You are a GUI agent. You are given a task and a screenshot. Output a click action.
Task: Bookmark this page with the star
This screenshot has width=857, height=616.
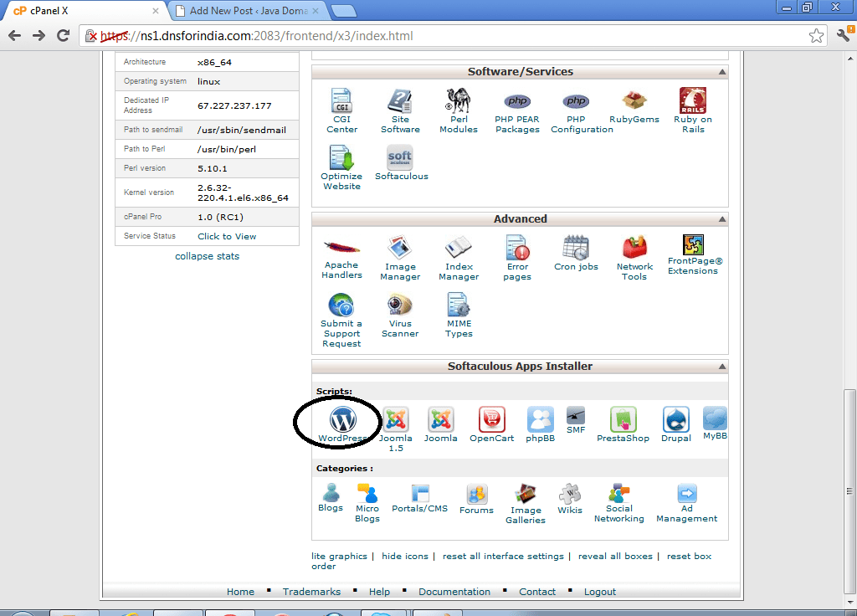[x=816, y=35]
